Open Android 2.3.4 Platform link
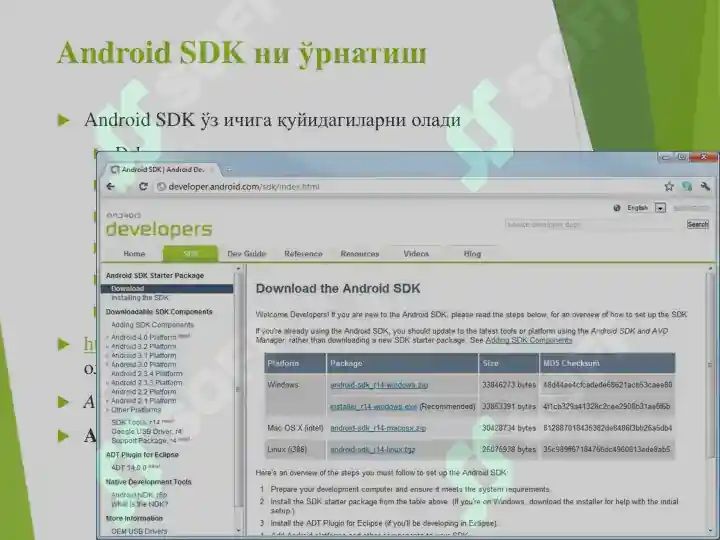The height and width of the screenshot is (540, 720). point(147,373)
